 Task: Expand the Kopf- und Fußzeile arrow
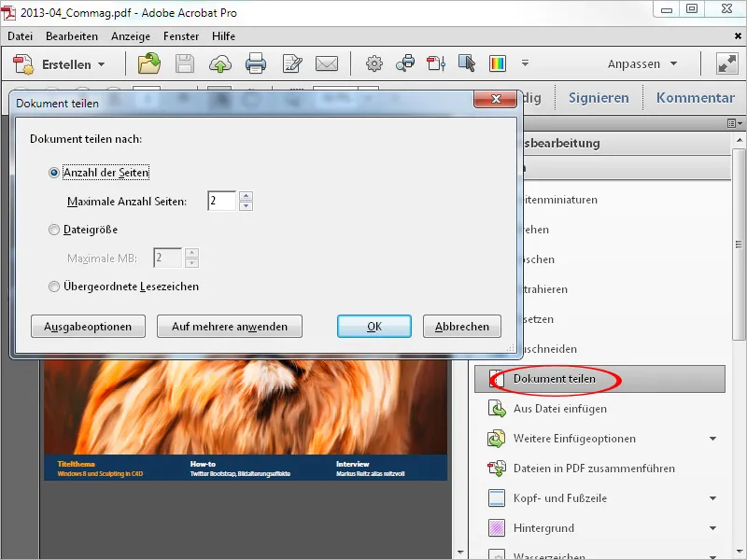(x=712, y=498)
